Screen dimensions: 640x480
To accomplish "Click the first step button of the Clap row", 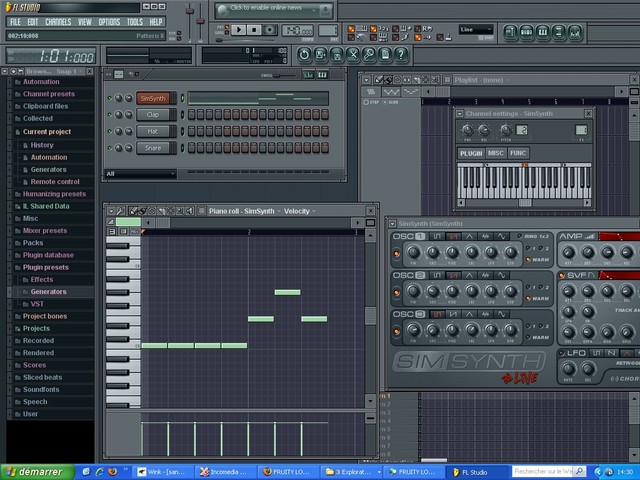I will click(192, 115).
